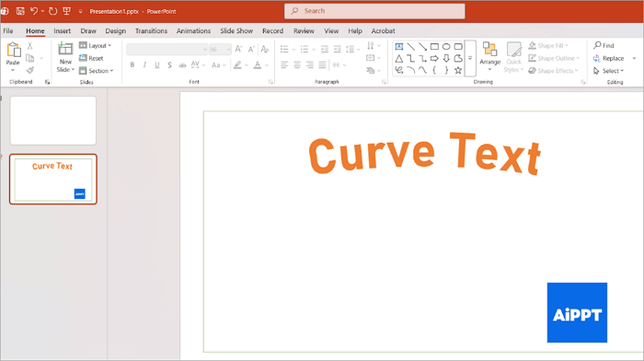Select the Rounded Rectangle shape
Screen dimensions: 644x361
[x=458, y=46]
